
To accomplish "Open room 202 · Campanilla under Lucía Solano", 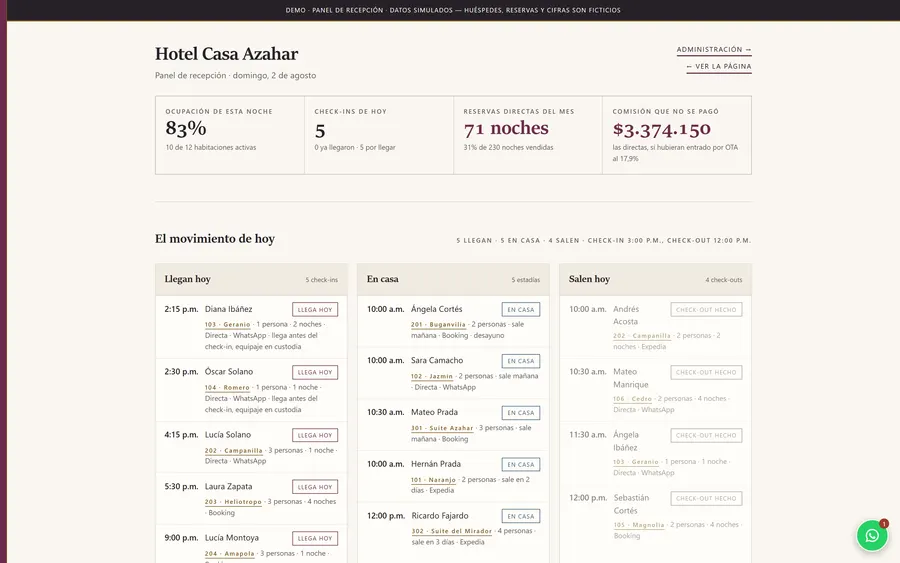I will (234, 451).
